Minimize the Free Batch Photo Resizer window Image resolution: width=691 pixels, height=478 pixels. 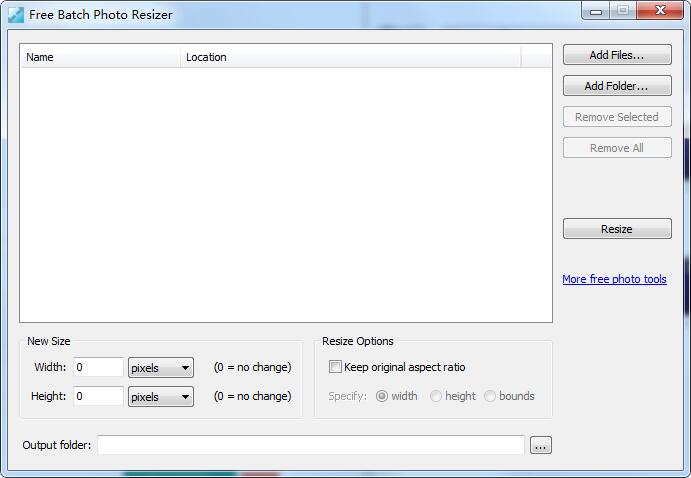[596, 11]
